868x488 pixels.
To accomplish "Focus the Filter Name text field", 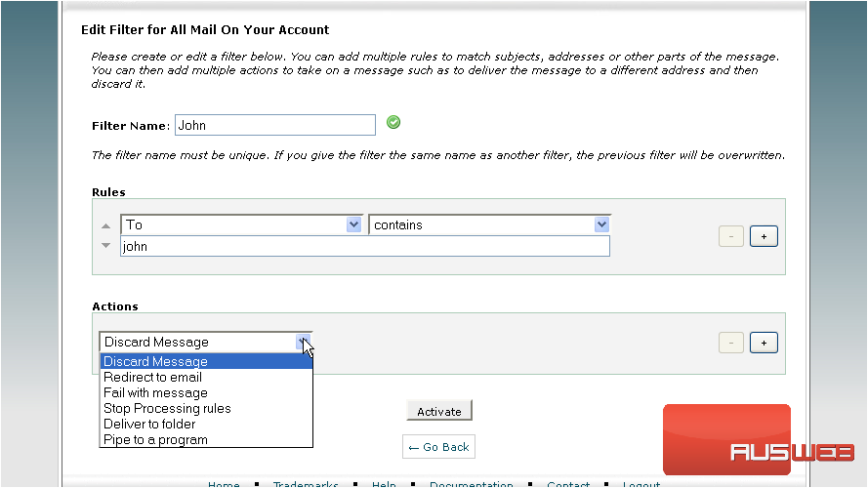I will coord(274,125).
